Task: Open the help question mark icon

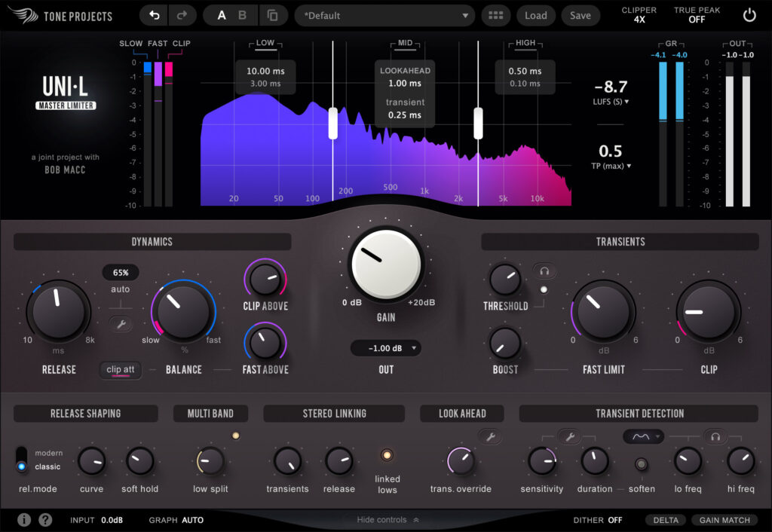Action: (45, 520)
